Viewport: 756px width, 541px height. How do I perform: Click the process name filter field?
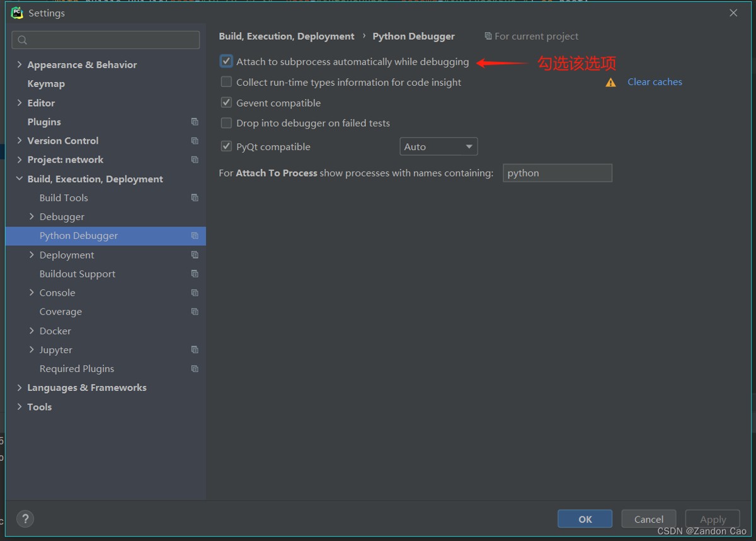click(x=557, y=173)
